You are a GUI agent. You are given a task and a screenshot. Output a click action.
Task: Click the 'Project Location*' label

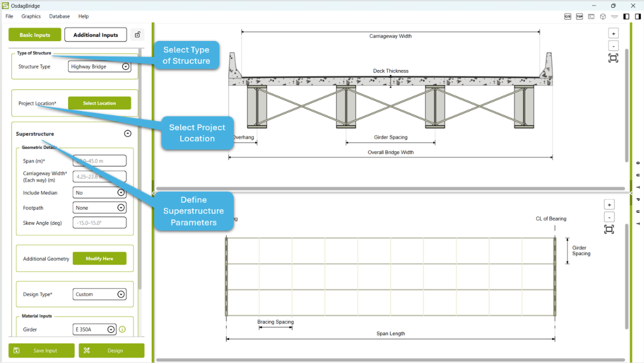click(x=37, y=103)
